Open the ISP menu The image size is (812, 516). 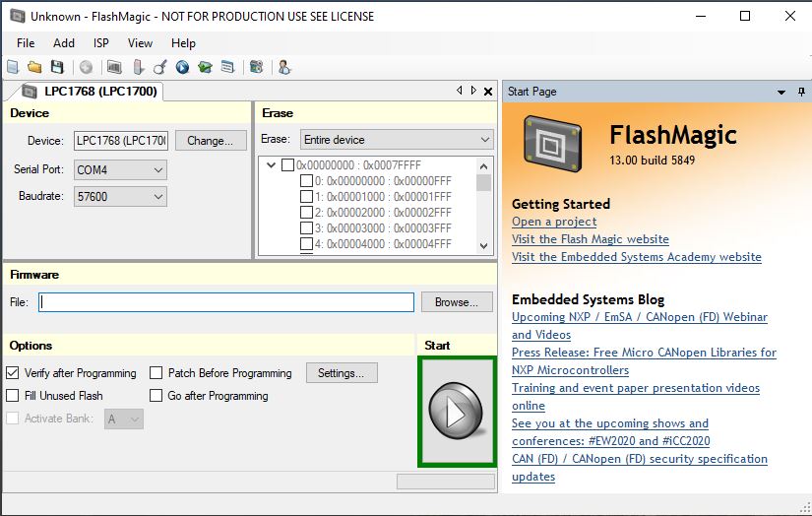101,43
